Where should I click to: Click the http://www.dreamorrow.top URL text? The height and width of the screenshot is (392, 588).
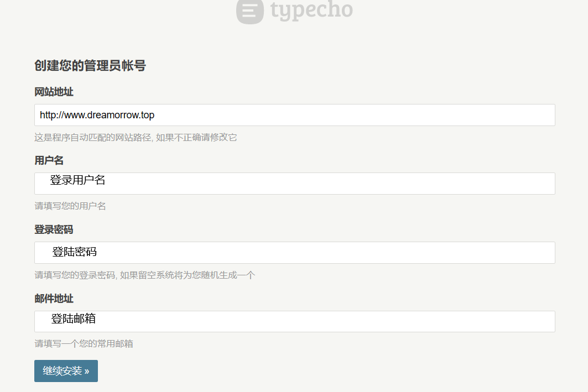tap(97, 115)
